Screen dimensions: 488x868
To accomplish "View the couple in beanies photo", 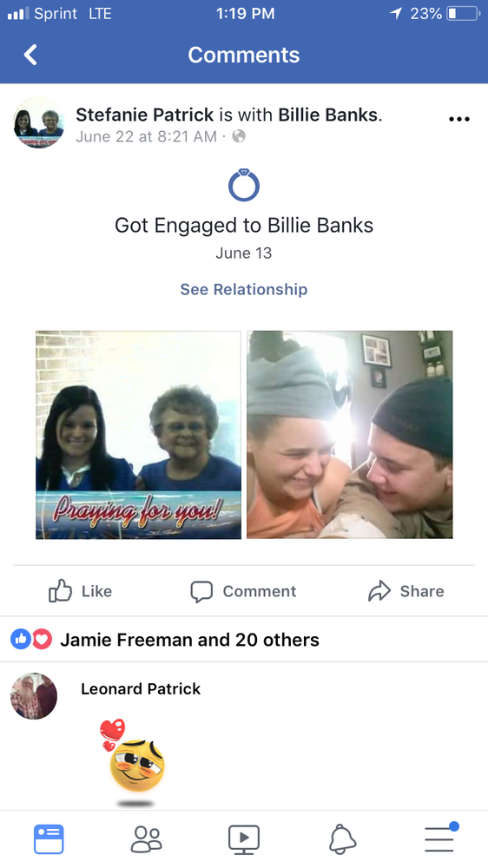I will pos(350,435).
